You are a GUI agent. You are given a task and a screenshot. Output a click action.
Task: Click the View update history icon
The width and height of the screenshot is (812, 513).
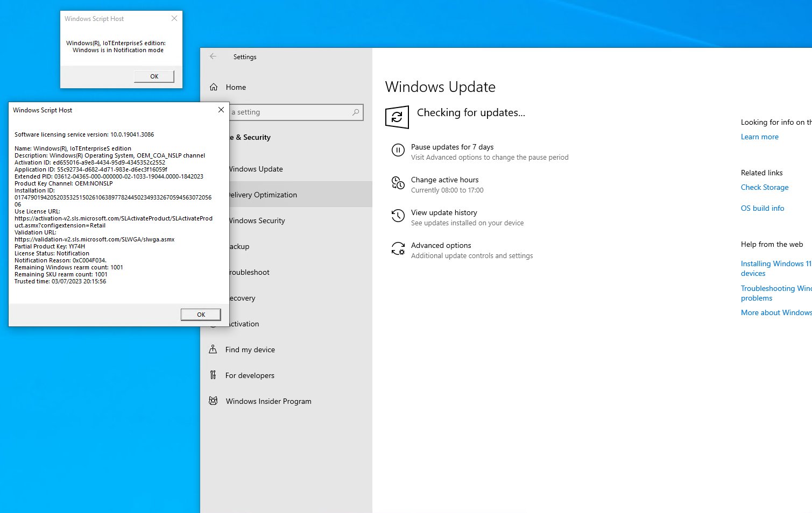pos(398,216)
